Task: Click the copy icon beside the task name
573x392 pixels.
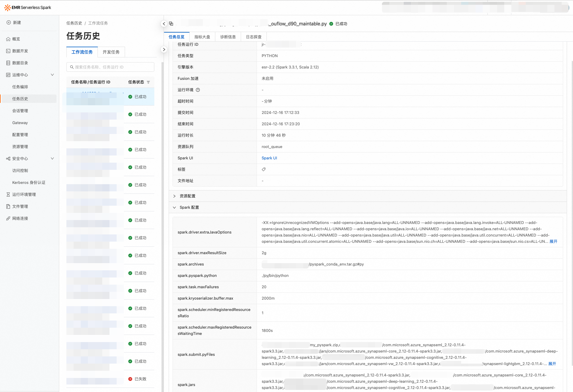Action: click(171, 24)
